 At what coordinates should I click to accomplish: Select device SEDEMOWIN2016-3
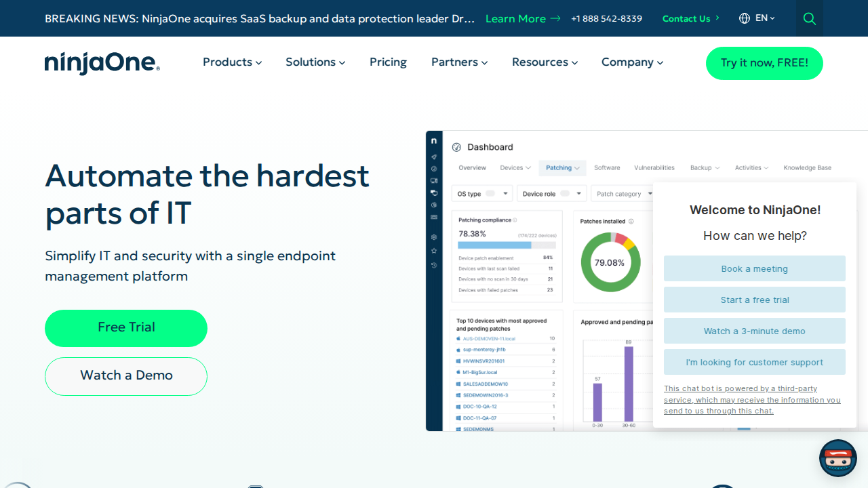tap(486, 395)
